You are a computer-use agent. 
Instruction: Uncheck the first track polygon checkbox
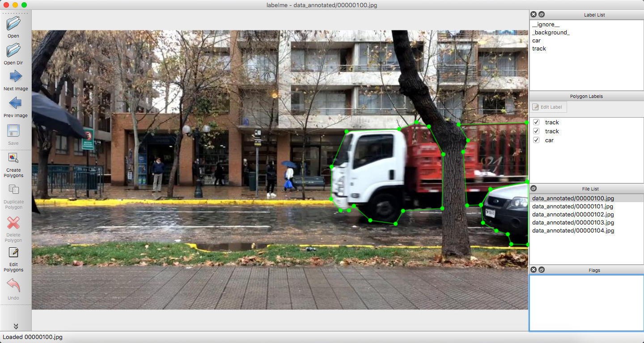tap(536, 122)
